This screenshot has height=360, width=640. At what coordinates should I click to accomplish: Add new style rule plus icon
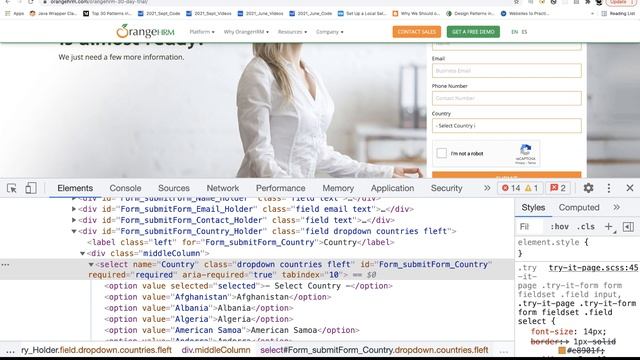pyautogui.click(x=609, y=227)
